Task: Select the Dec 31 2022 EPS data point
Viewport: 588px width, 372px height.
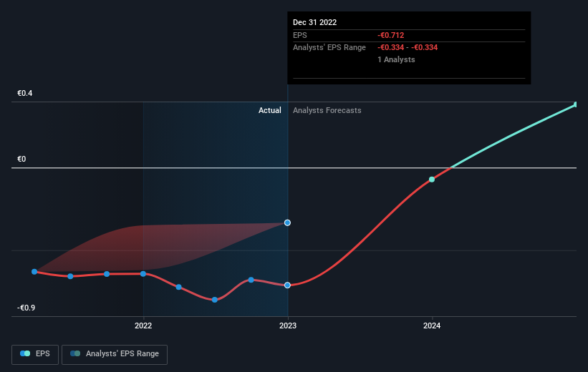Action: pyautogui.click(x=287, y=285)
